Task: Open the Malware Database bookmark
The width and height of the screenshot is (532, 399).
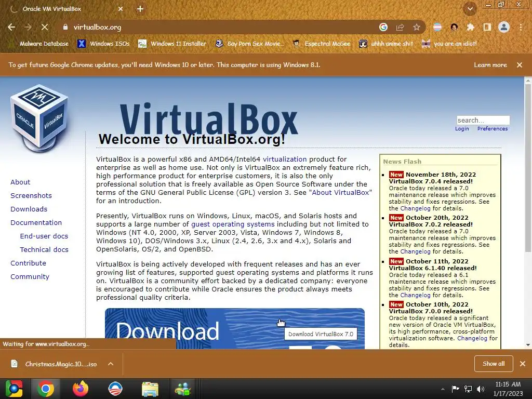Action: click(x=39, y=44)
